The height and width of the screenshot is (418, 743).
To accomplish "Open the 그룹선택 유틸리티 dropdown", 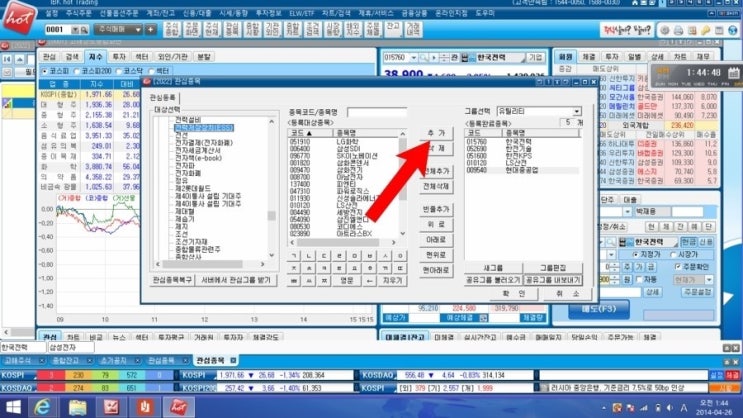I will click(576, 111).
